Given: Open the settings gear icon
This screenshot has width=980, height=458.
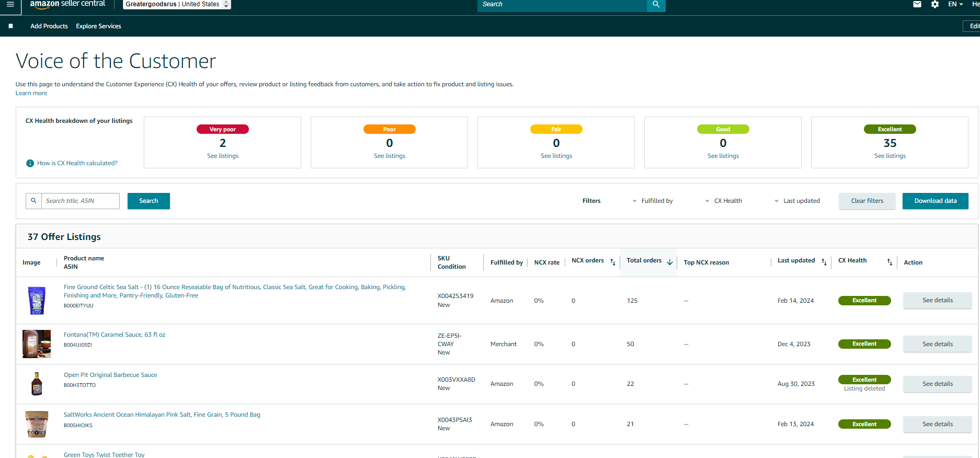Looking at the screenshot, I should [935, 4].
